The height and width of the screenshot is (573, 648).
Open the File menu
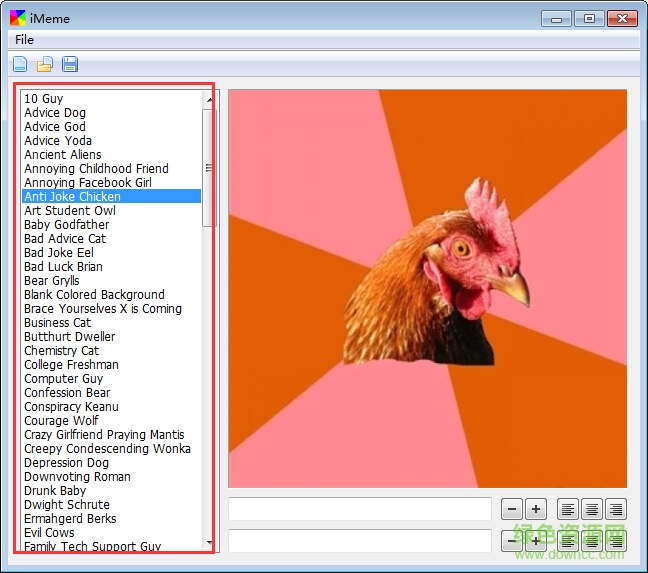tap(25, 40)
